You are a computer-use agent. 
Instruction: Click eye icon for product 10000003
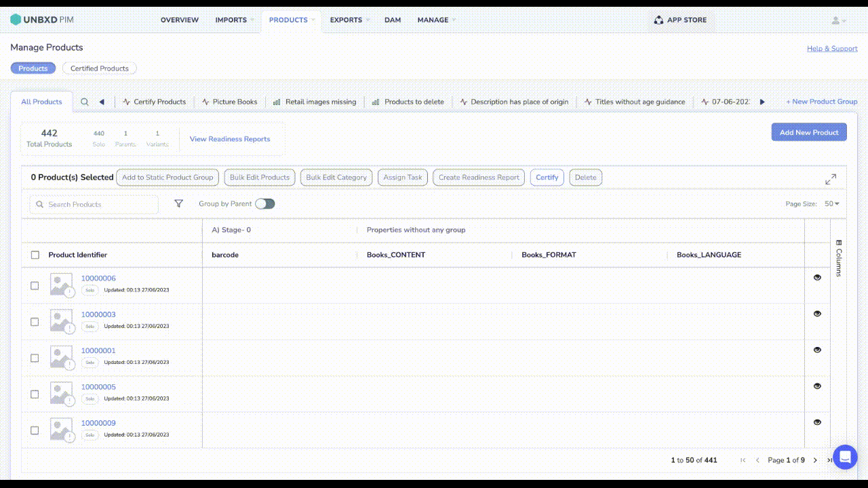coord(817,314)
